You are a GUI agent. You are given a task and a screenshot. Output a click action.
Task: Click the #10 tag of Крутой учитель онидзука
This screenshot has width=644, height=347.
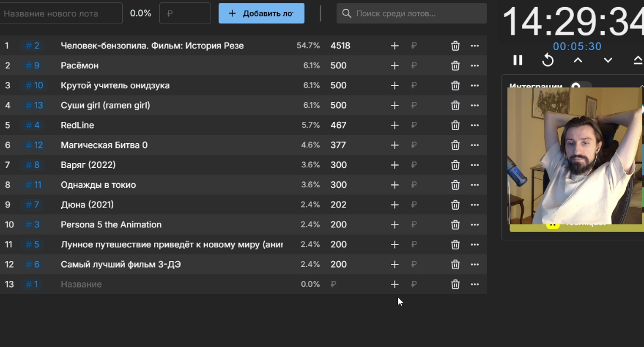[34, 85]
